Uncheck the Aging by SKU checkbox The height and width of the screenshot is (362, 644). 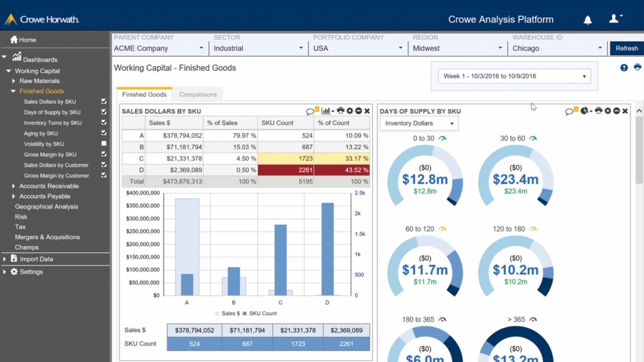(x=104, y=133)
